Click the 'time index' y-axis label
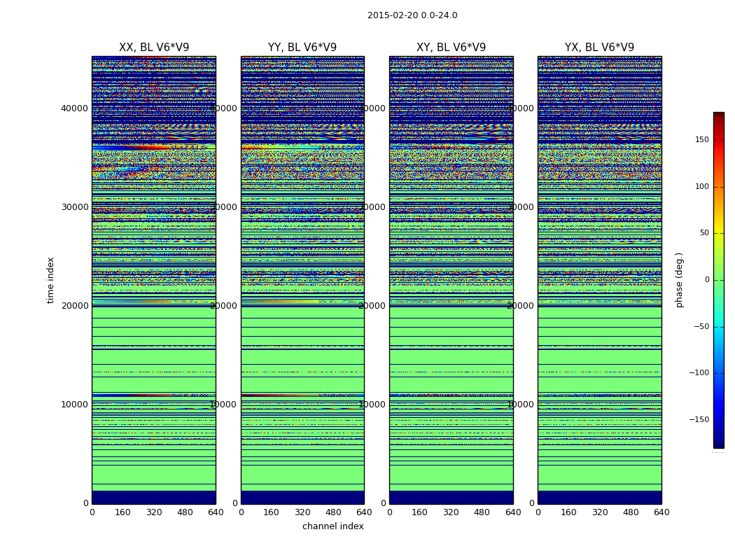The image size is (735, 560). tap(50, 280)
